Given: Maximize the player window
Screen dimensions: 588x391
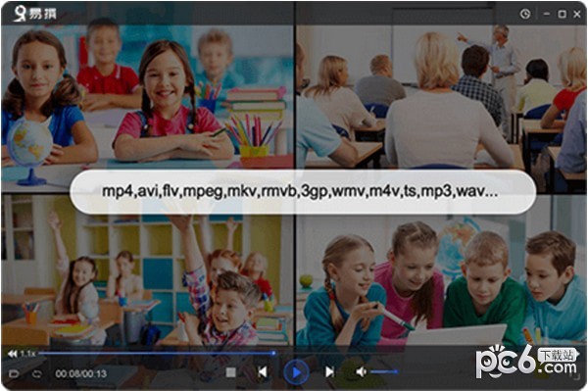Looking at the screenshot, I should [563, 15].
